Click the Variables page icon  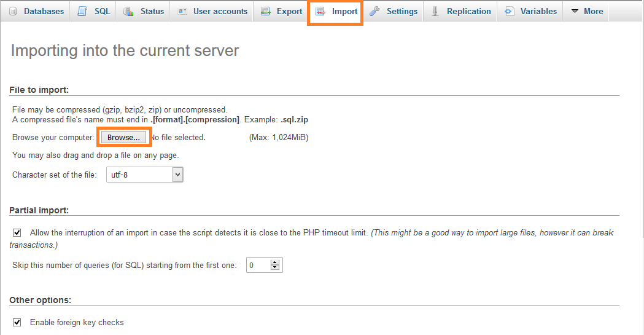point(509,12)
